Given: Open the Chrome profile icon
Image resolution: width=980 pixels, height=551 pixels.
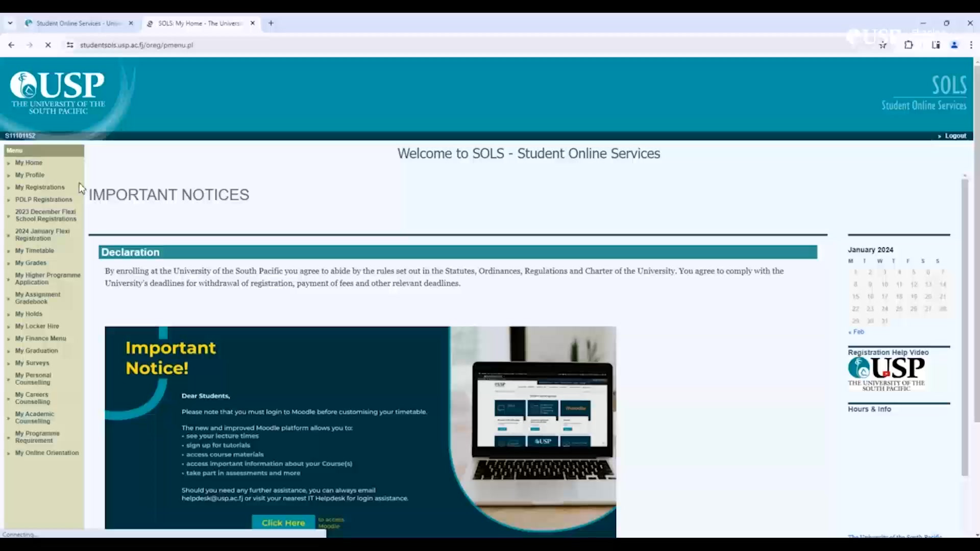Looking at the screenshot, I should (x=954, y=45).
